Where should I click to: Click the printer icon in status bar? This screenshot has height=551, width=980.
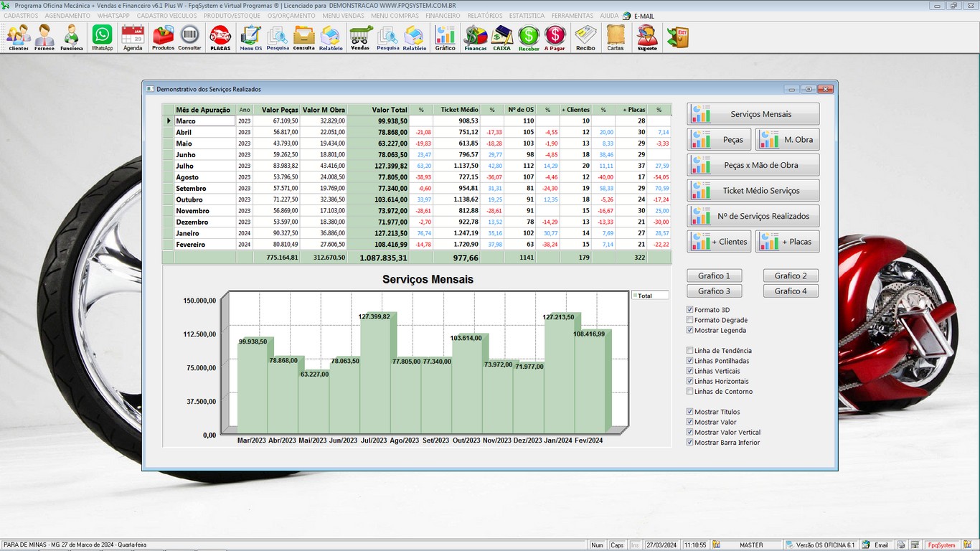901,545
